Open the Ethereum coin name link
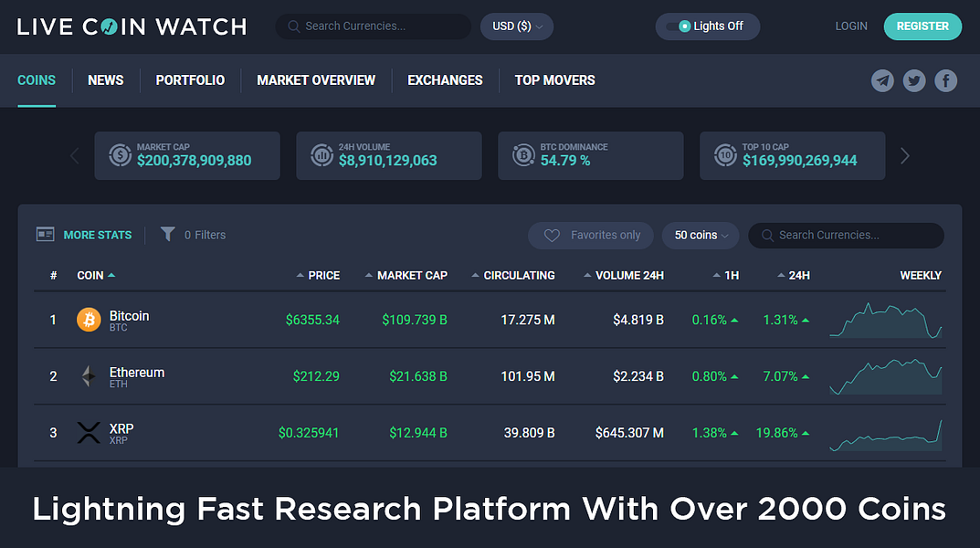980x548 pixels. (x=137, y=373)
